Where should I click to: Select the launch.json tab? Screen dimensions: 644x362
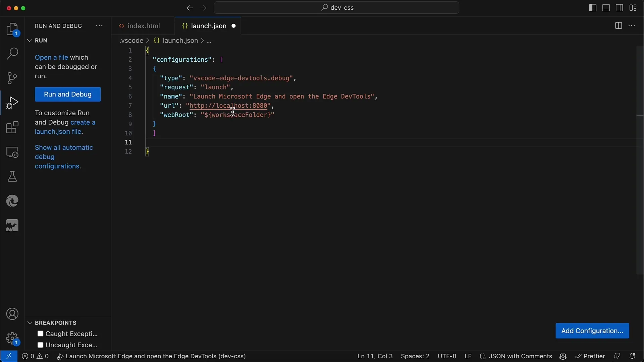(x=208, y=25)
